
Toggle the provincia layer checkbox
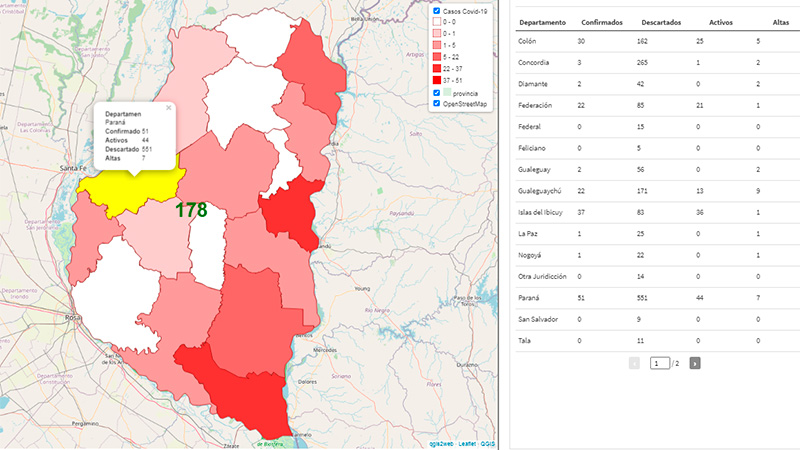pyautogui.click(x=435, y=92)
